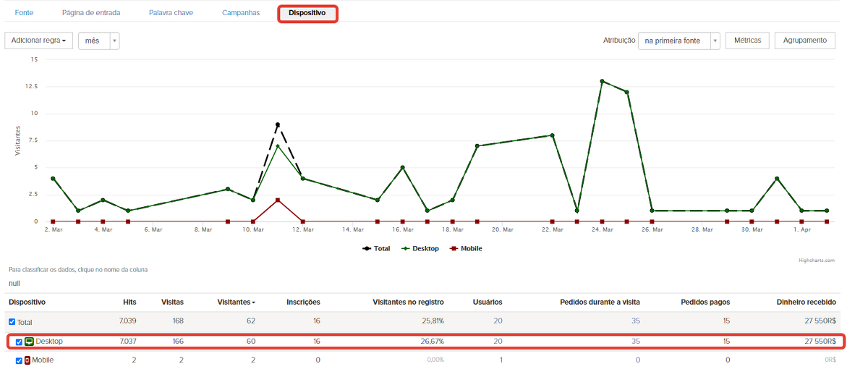Click the green Desktop device icon in table
868x377 pixels.
pyautogui.click(x=29, y=342)
